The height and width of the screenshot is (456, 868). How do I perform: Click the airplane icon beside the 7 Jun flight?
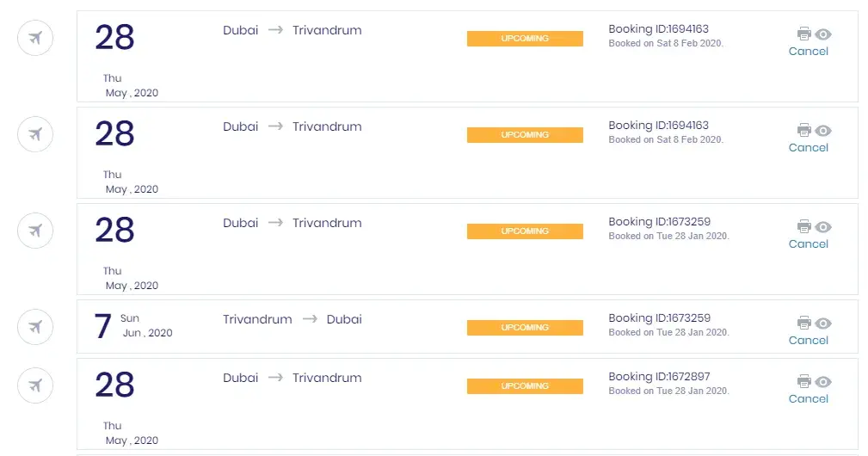coord(35,326)
